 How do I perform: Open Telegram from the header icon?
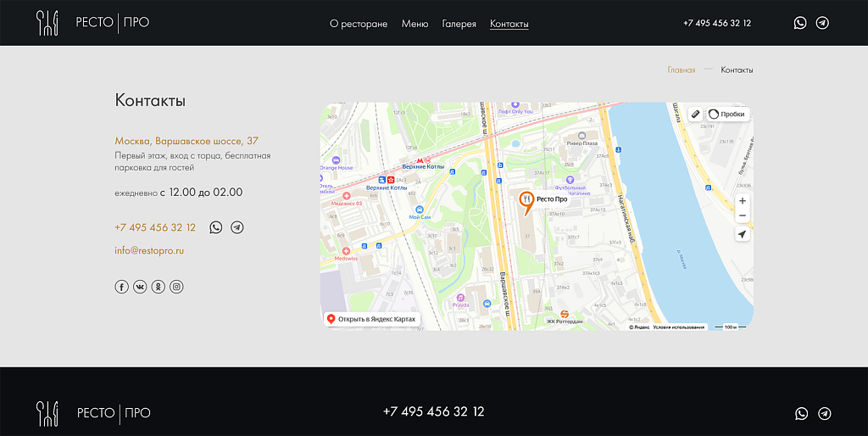822,23
